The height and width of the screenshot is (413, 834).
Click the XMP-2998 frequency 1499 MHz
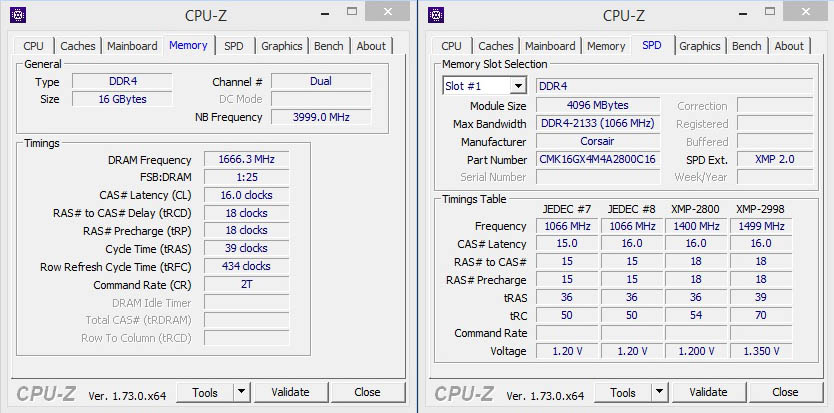pos(761,226)
